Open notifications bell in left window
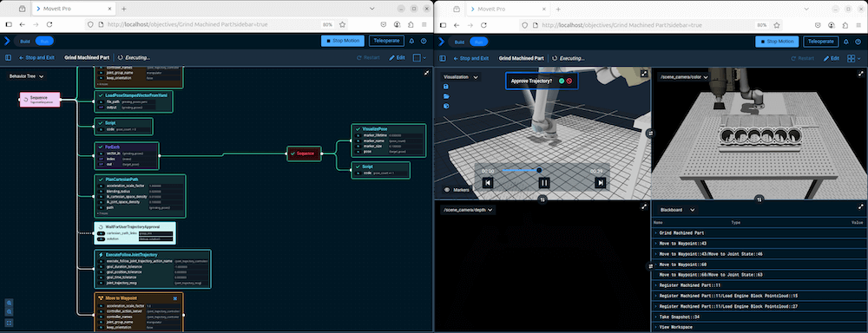 (411, 41)
